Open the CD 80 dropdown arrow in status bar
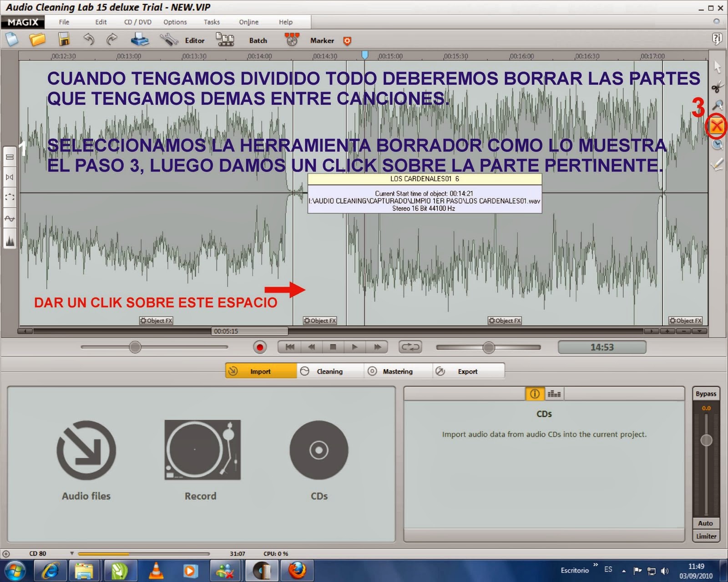This screenshot has width=728, height=582. (x=71, y=553)
